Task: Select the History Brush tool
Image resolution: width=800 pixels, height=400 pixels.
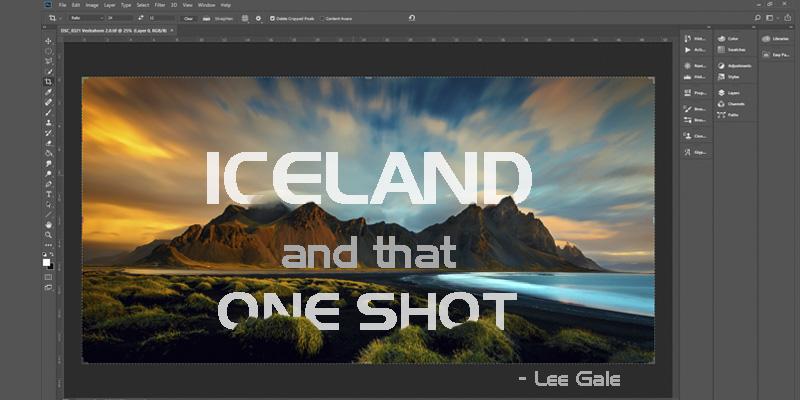Action: click(x=48, y=133)
